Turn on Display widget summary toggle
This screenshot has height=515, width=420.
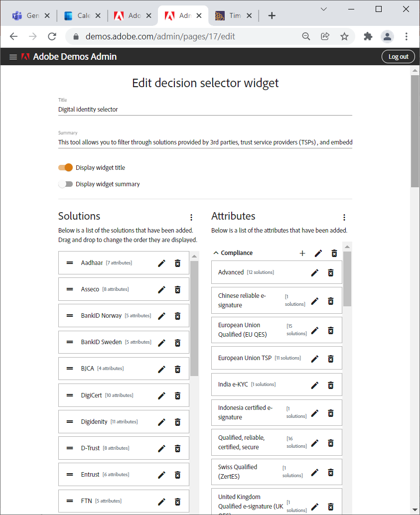pos(65,184)
